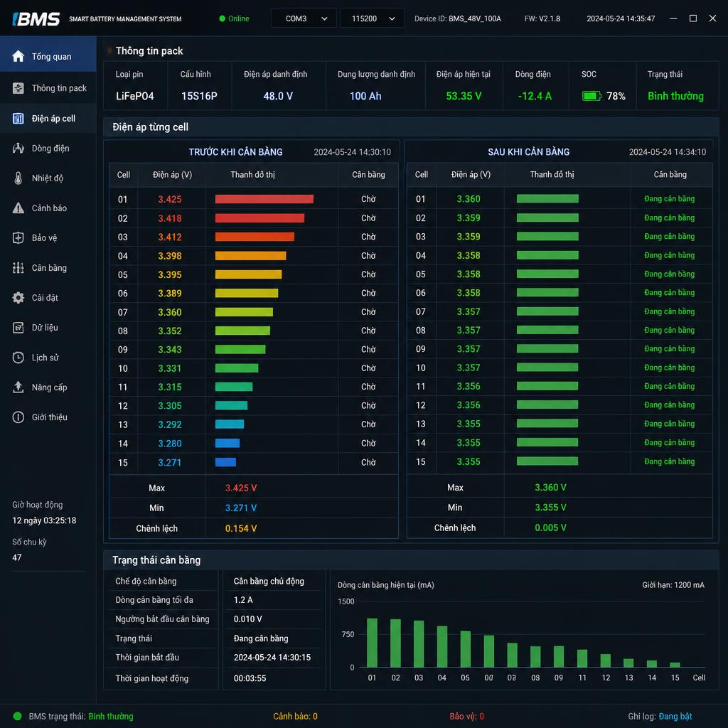This screenshot has height=728, width=728.
Task: Select the 3.271 voltage value for cell 15
Action: pos(169,462)
